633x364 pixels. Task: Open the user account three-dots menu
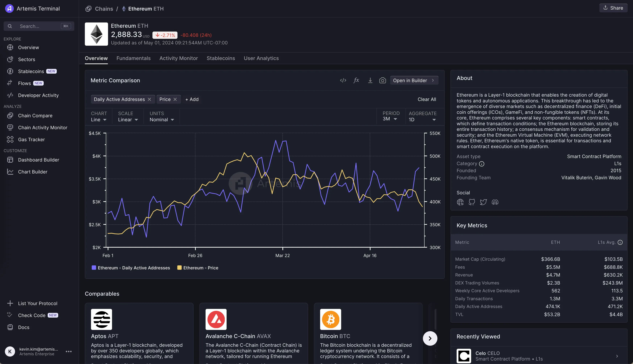[x=69, y=351]
